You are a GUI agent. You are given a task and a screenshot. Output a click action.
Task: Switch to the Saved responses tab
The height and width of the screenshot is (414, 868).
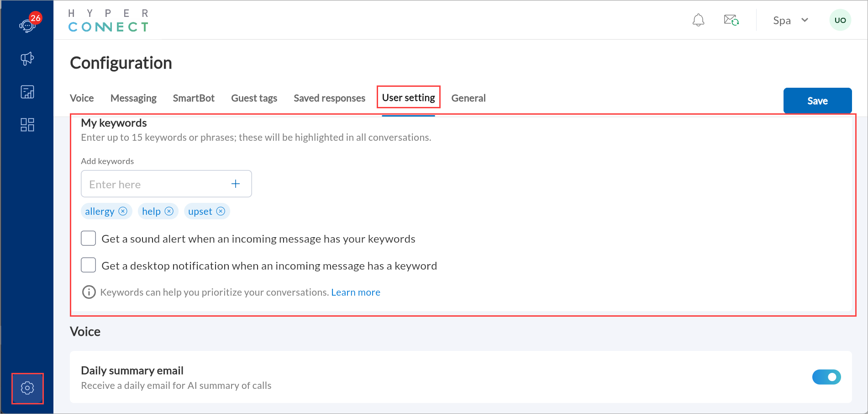[330, 98]
